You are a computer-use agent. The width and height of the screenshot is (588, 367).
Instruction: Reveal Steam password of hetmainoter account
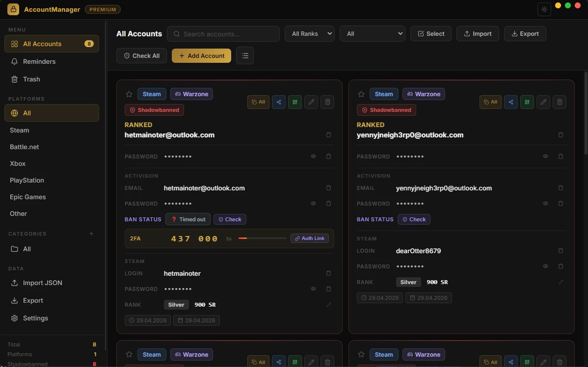(313, 289)
